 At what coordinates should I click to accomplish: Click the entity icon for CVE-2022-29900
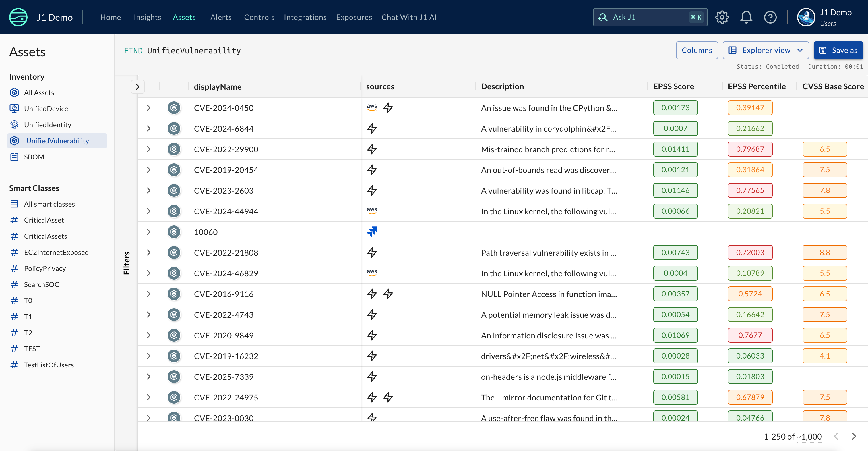coord(174,149)
